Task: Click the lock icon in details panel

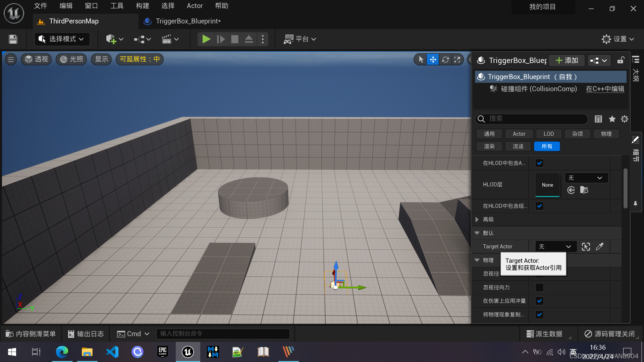Action: (x=621, y=60)
